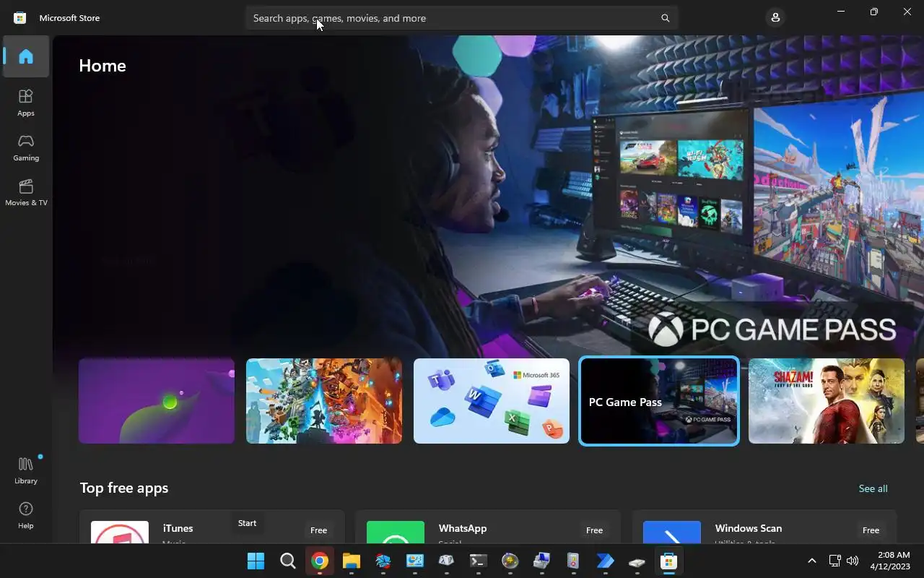Open the Library from the sidebar
This screenshot has height=578, width=924.
pos(26,470)
